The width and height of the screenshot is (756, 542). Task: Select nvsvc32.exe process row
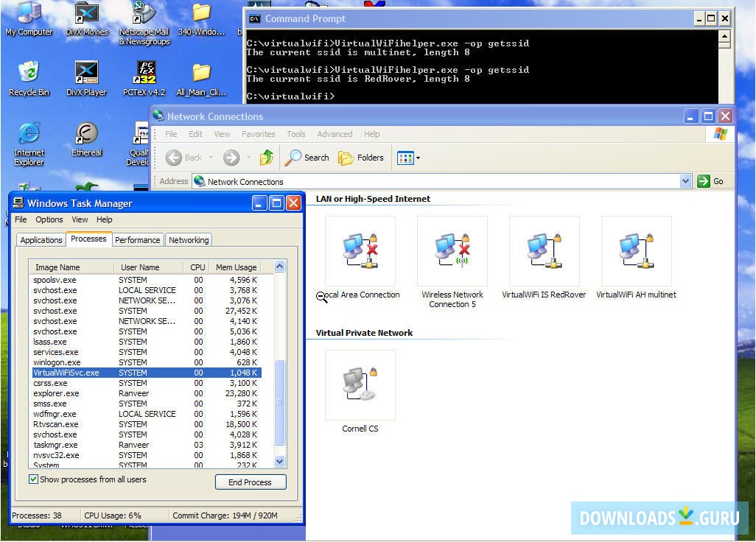tap(147, 455)
